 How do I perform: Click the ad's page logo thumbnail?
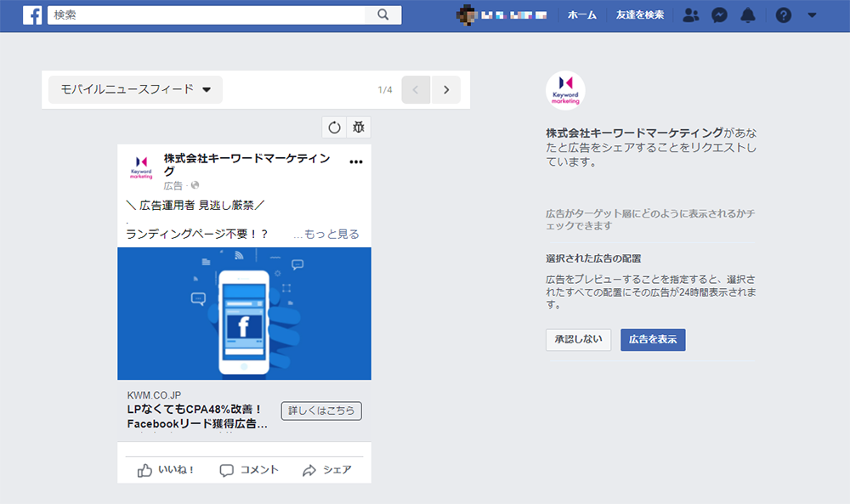click(x=141, y=167)
